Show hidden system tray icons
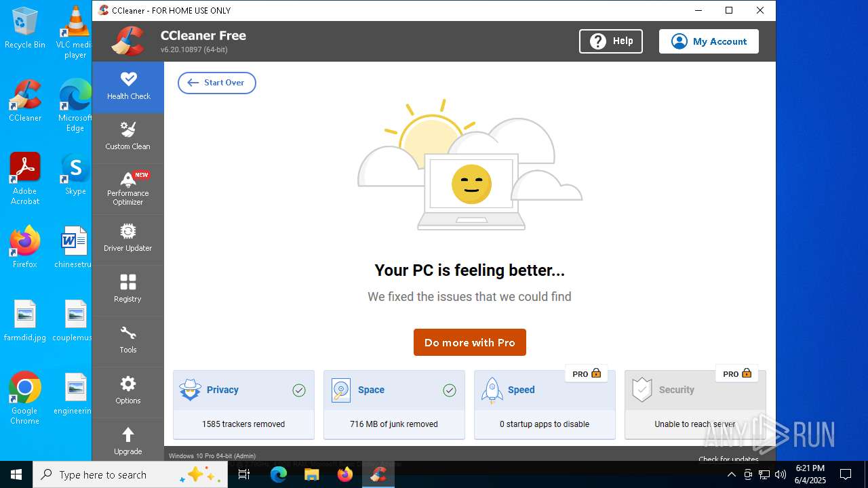Viewport: 868px width, 488px height. [x=731, y=474]
